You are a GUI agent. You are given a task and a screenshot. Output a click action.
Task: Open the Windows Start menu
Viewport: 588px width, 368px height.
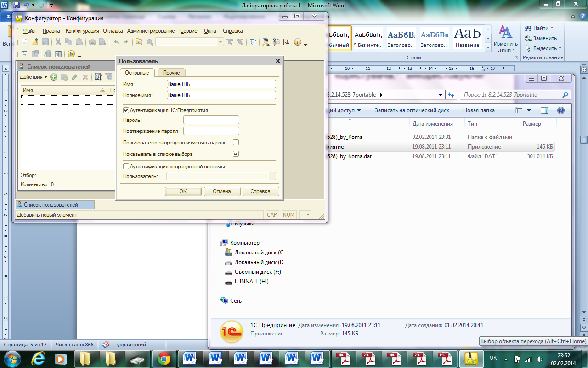12,358
